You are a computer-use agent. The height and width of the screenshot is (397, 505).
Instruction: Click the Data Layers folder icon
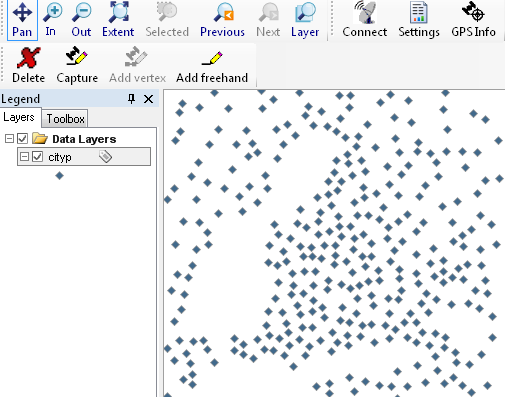click(40, 138)
